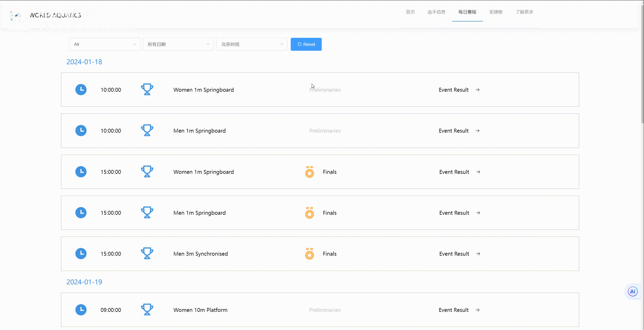
Task: Open Event Result for Women 1m Springboard preliminaries
Action: (453, 90)
